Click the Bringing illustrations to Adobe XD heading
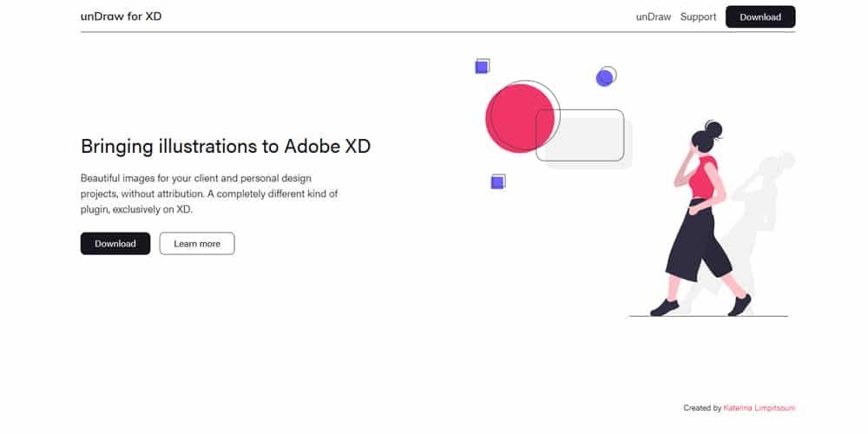The height and width of the screenshot is (434, 868). [x=226, y=146]
